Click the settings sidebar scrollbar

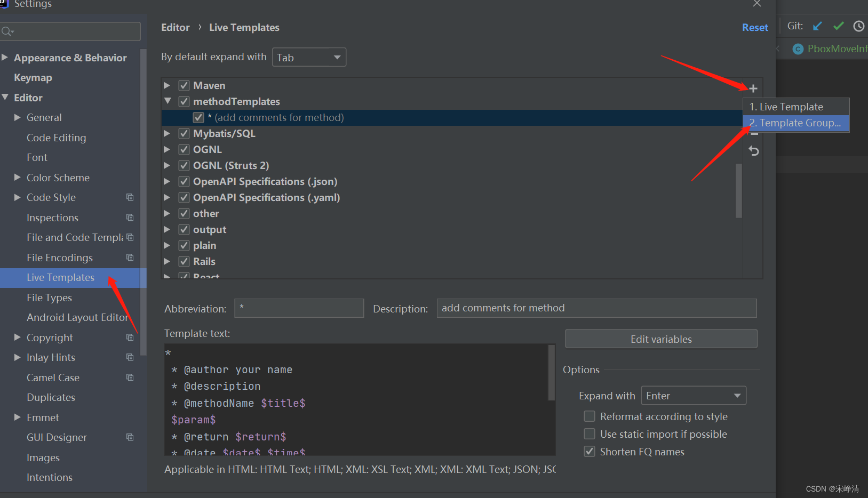[x=143, y=203]
